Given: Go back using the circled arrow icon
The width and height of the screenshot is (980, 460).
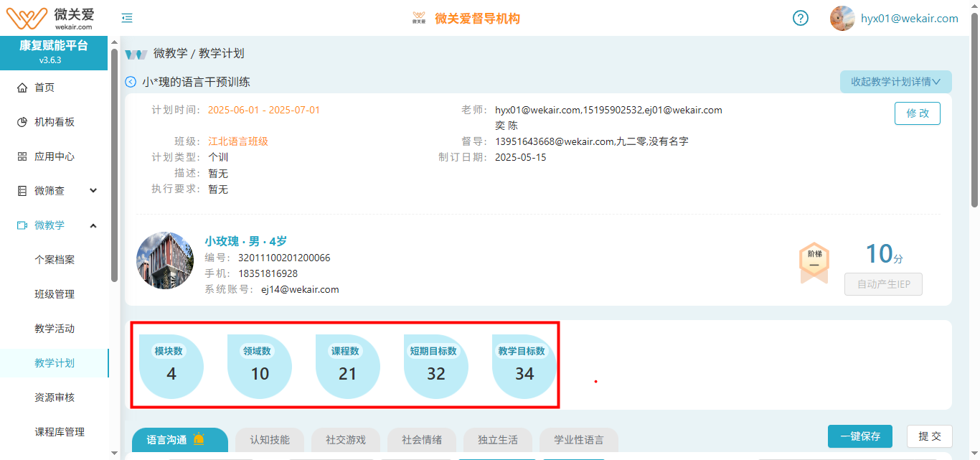Looking at the screenshot, I should 131,82.
